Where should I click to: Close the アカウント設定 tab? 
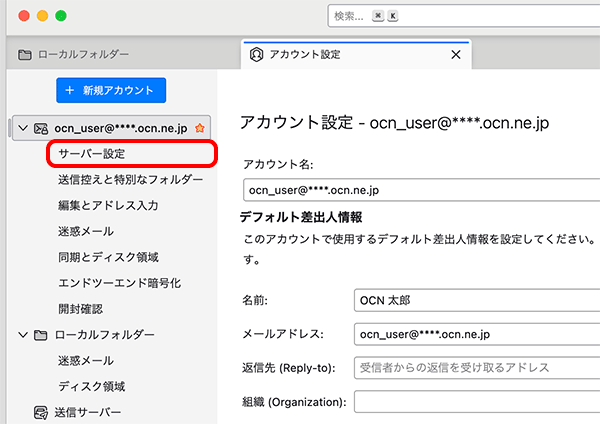[456, 55]
